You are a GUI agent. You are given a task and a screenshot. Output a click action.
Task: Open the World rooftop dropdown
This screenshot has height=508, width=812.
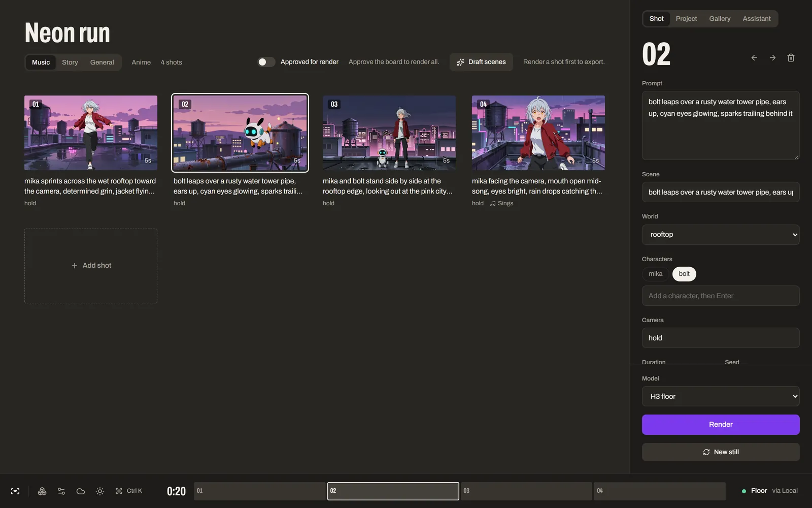coord(721,235)
